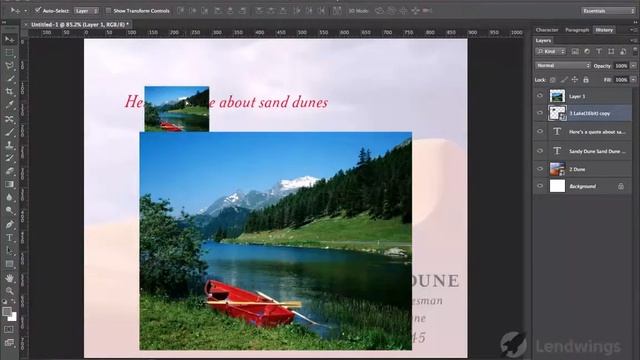Select the Gradient tool
The image size is (640, 360).
(9, 184)
